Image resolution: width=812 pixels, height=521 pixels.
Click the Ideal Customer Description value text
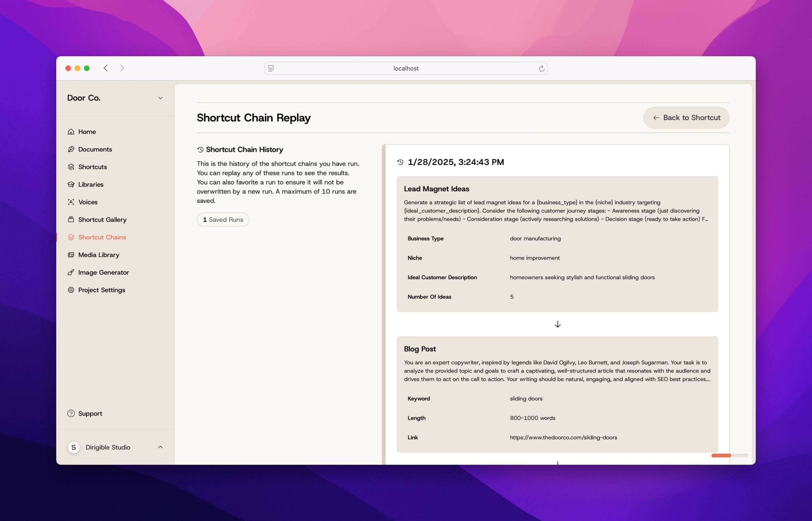coord(582,277)
